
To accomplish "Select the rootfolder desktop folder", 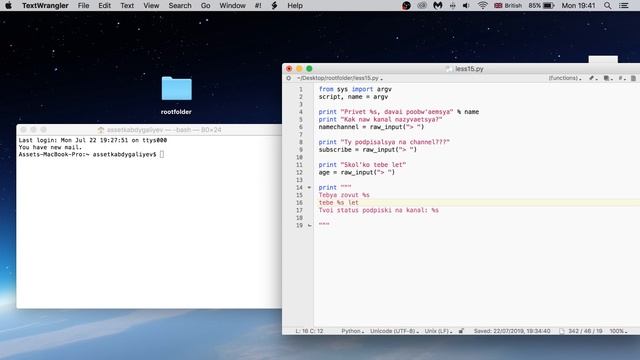I will click(176, 89).
